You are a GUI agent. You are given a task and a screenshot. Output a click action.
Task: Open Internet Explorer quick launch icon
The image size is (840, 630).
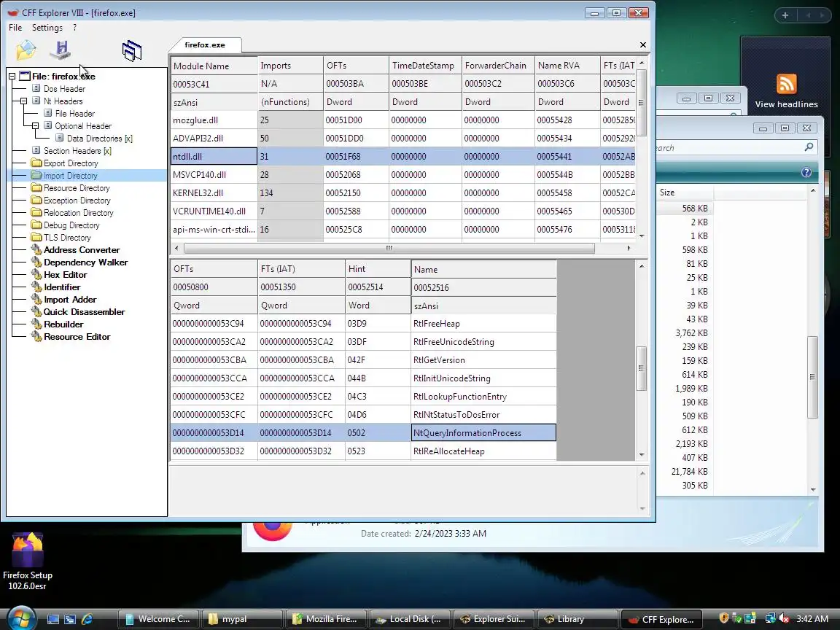coord(87,619)
